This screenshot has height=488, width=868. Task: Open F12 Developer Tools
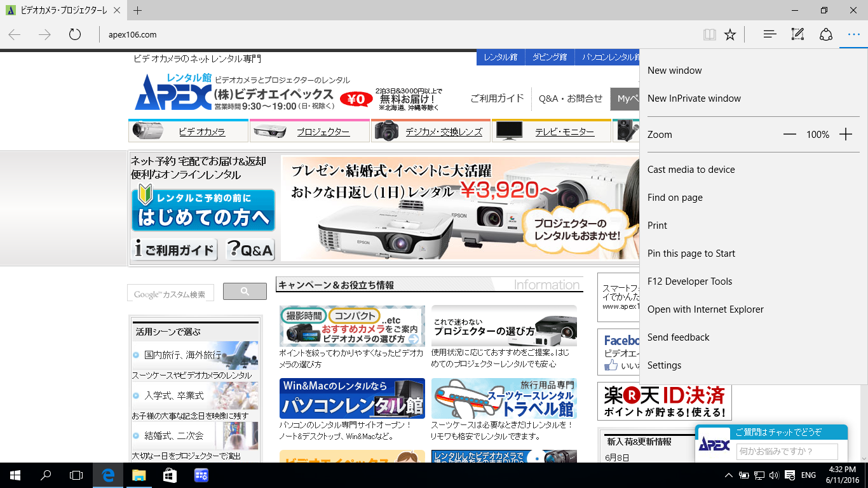[754, 281]
